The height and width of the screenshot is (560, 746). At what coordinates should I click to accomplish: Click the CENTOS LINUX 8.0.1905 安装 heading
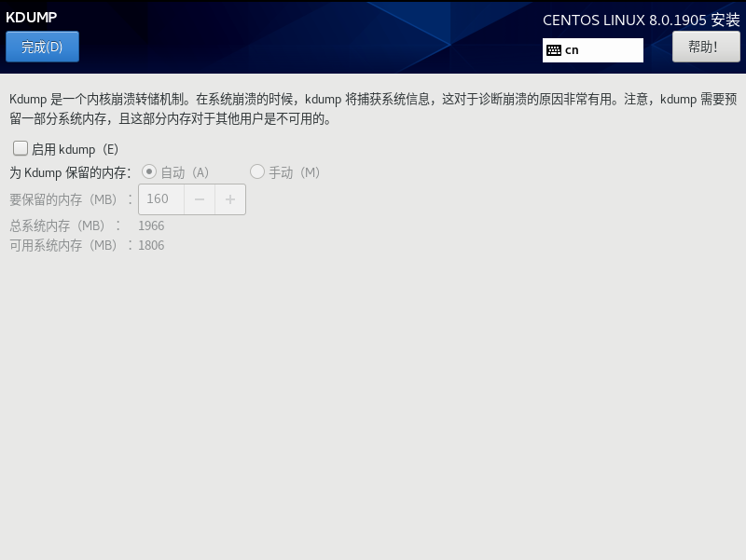pyautogui.click(x=642, y=20)
